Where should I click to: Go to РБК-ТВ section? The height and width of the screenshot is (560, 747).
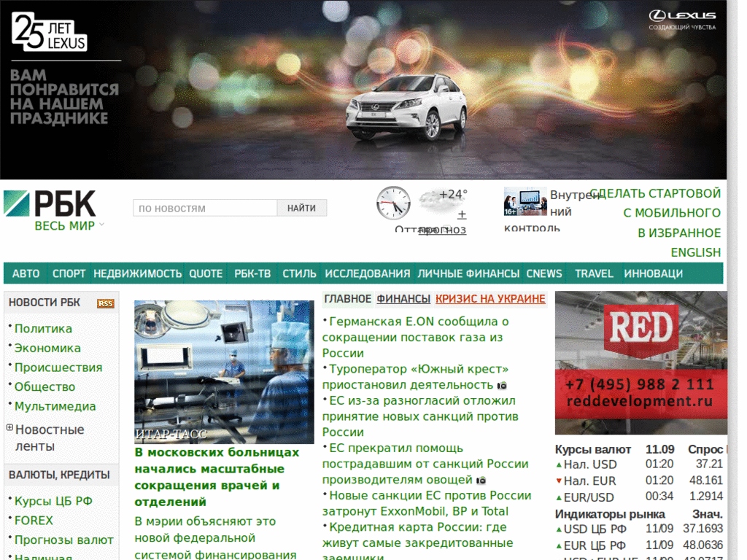point(252,274)
